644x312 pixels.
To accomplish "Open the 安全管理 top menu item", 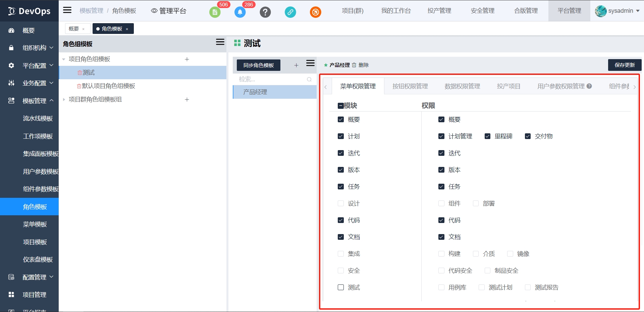I will point(482,11).
